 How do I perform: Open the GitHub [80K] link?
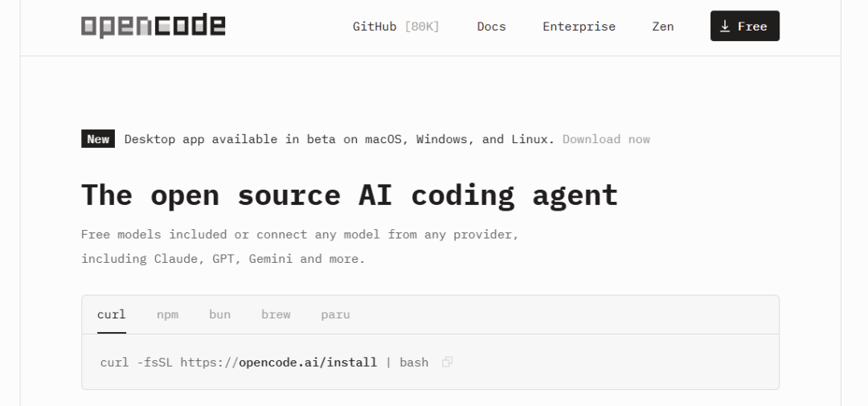[395, 27]
